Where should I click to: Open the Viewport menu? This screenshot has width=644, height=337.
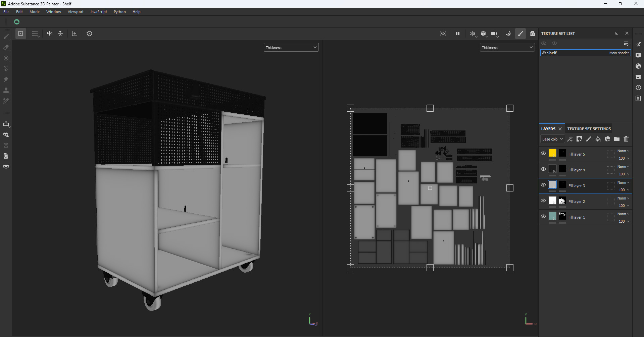[76, 12]
